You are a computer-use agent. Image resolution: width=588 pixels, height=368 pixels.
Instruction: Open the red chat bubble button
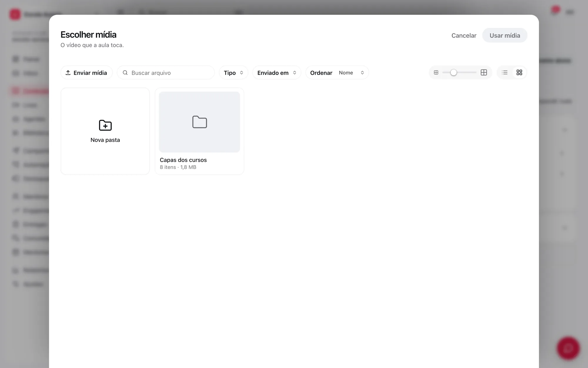point(568,348)
